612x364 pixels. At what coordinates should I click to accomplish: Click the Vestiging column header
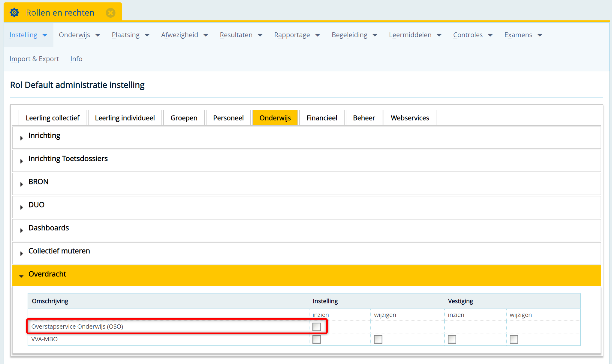click(460, 301)
